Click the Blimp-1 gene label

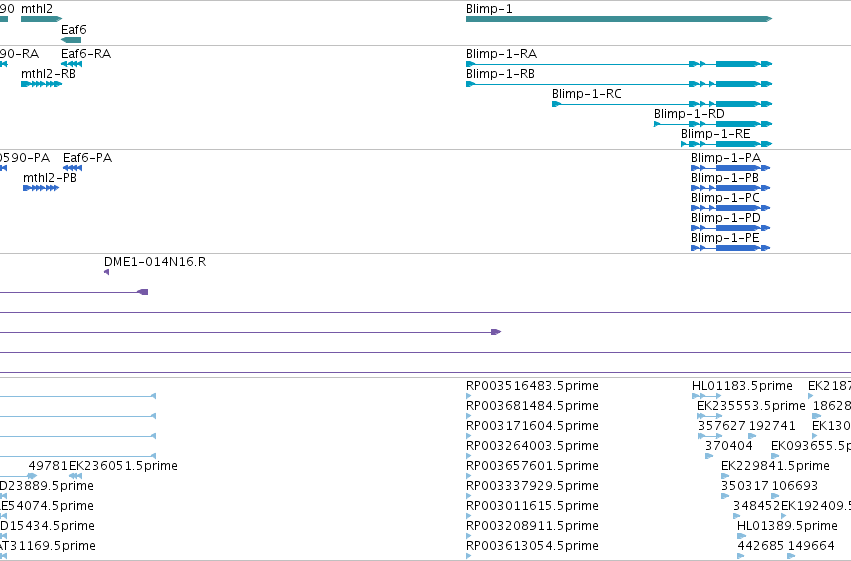[x=489, y=9]
